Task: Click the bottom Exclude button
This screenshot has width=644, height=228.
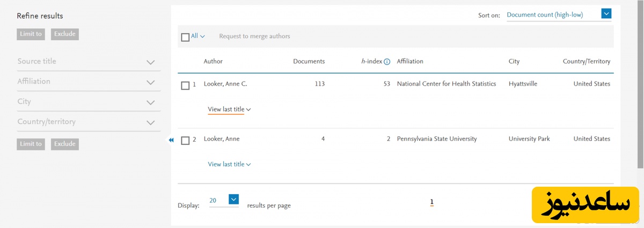Action: [64, 144]
